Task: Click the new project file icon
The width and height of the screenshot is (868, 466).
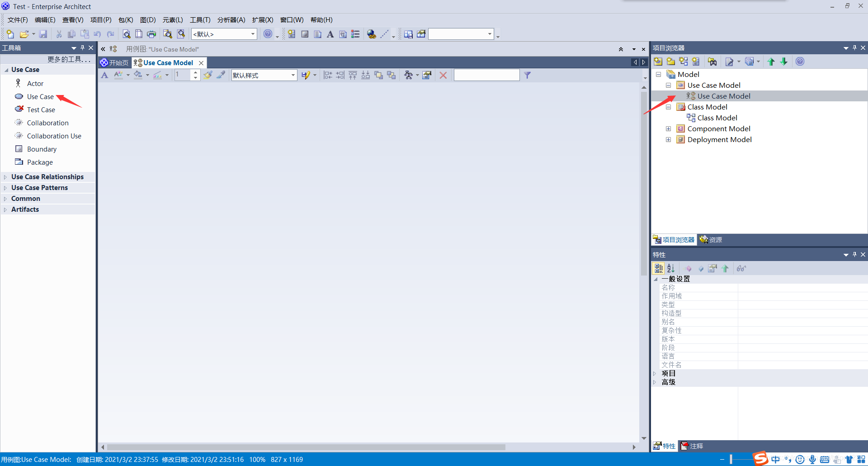Action: point(10,34)
